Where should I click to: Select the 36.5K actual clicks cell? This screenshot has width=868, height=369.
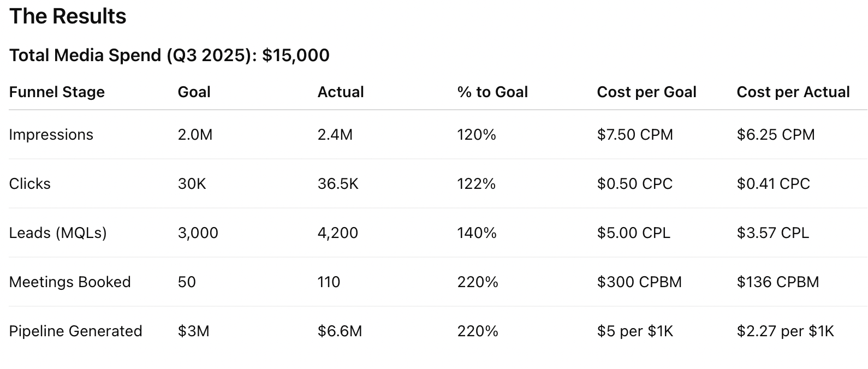pyautogui.click(x=338, y=183)
